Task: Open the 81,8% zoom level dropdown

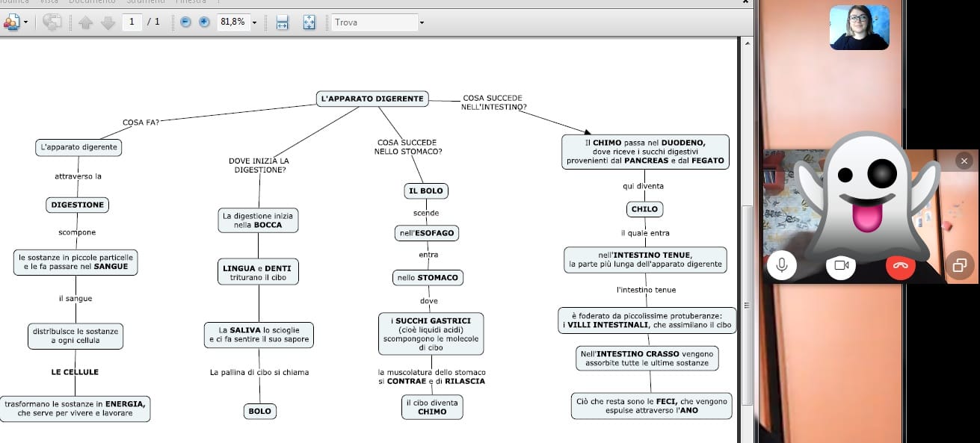Action: 254,22
